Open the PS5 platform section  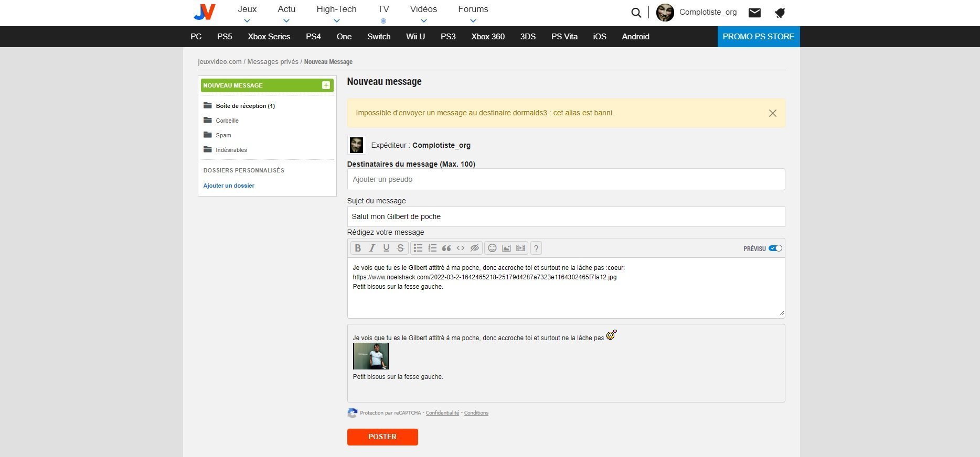coord(225,37)
